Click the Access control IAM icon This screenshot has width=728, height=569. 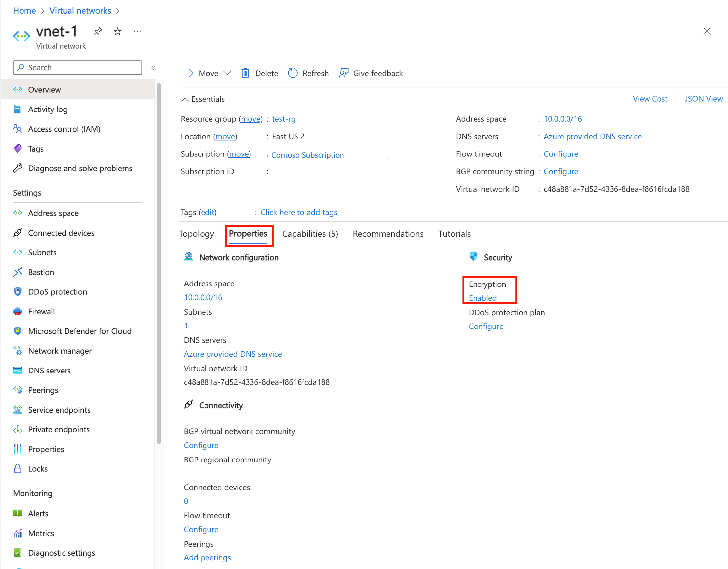click(18, 129)
